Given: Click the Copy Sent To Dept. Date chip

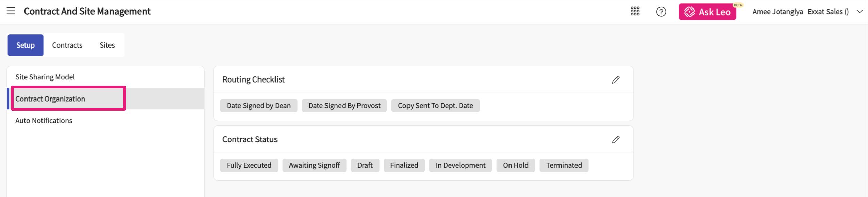Looking at the screenshot, I should point(435,106).
